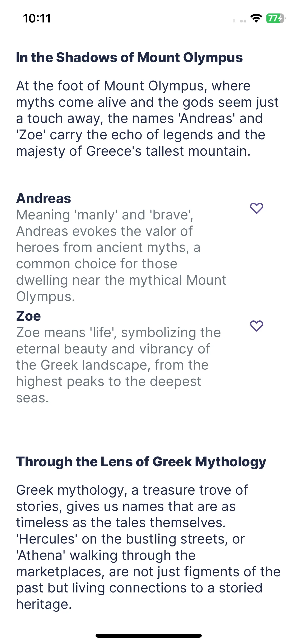Tap the 'In the Shadows of Mount Olympus' heading

tap(129, 58)
